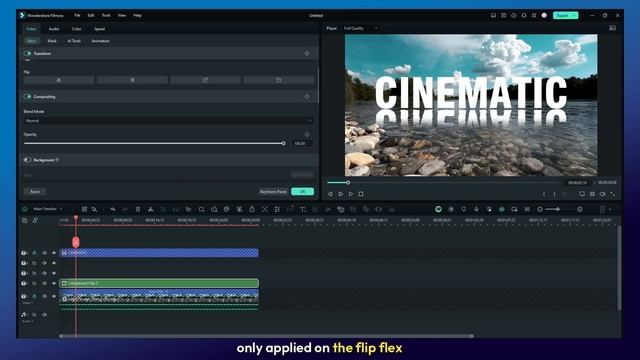Click the mark-in bracket in player
The width and height of the screenshot is (640, 360).
[x=544, y=194]
